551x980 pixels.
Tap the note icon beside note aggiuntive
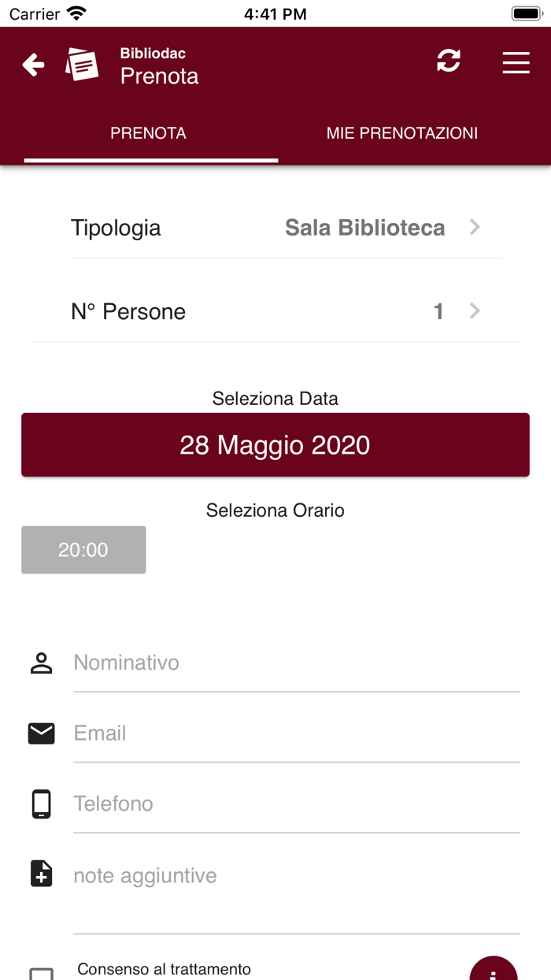pos(40,874)
